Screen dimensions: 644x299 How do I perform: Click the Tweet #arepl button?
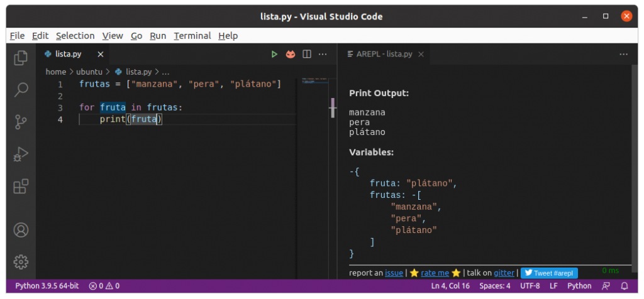click(x=549, y=273)
